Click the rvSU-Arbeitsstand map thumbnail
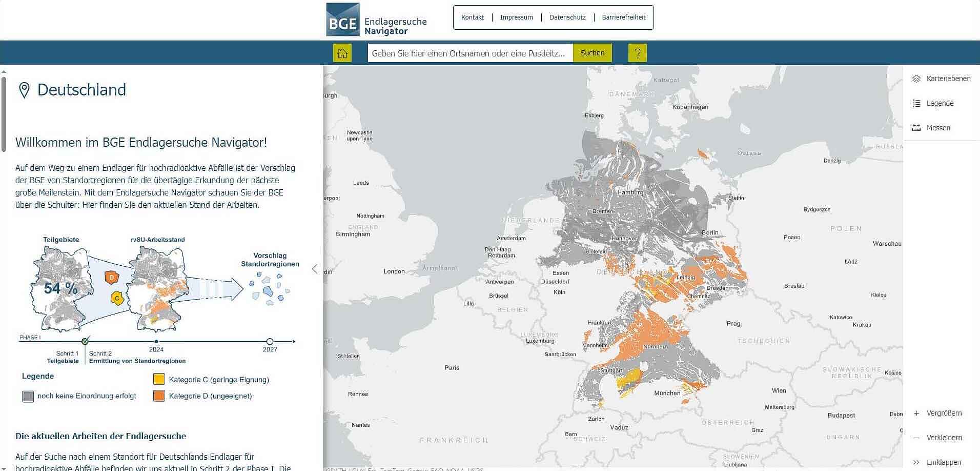The height and width of the screenshot is (471, 980). 157,288
